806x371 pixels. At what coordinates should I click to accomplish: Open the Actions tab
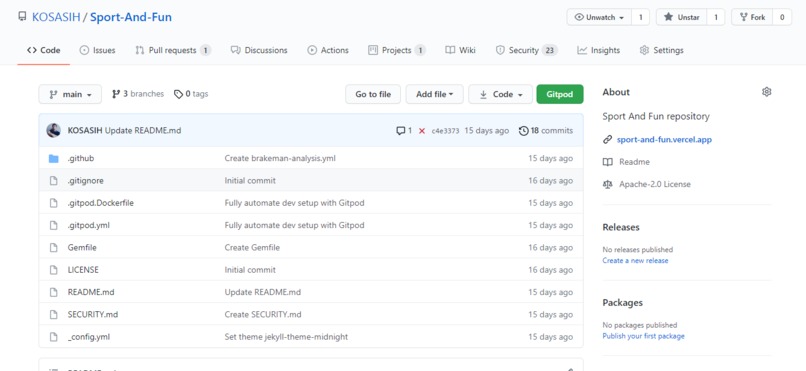pyautogui.click(x=328, y=50)
